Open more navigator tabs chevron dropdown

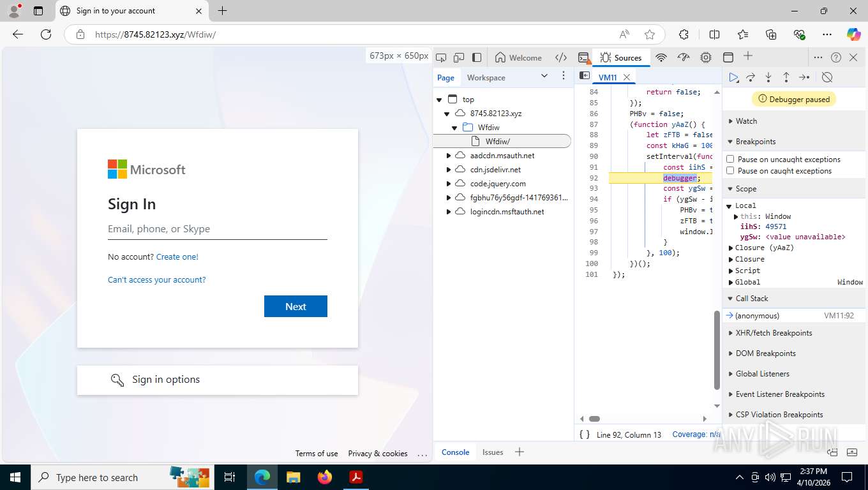pos(544,76)
